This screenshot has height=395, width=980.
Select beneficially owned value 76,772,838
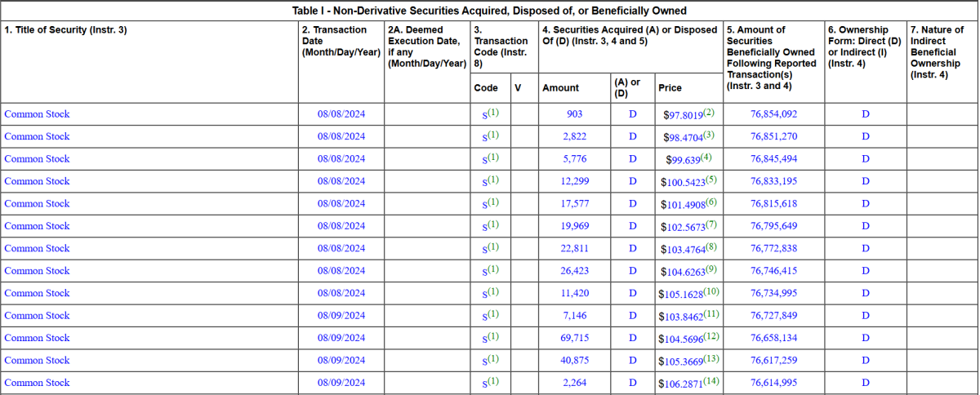point(773,249)
